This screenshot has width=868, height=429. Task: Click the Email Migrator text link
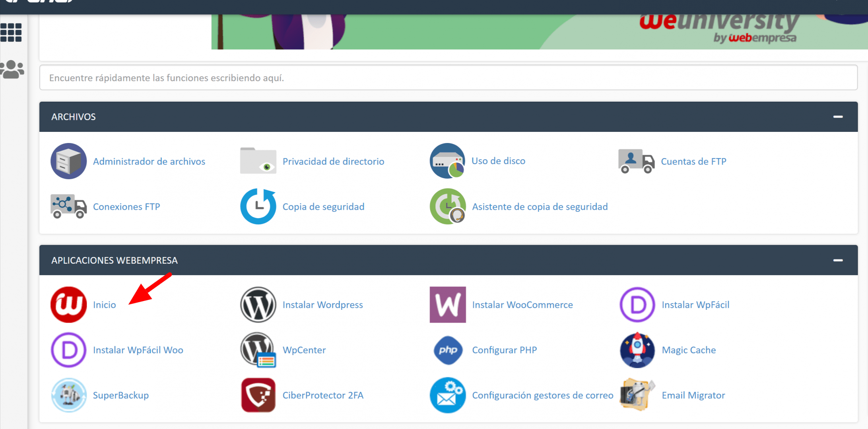click(x=693, y=395)
